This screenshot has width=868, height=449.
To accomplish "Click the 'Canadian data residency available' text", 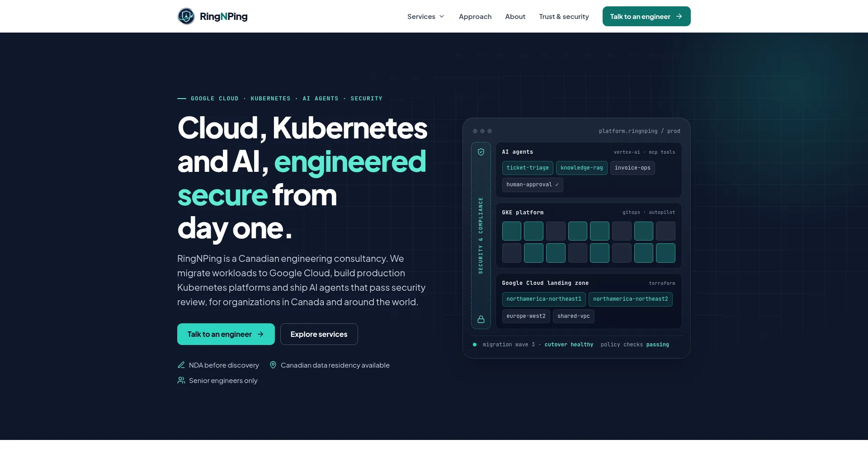I will point(335,365).
